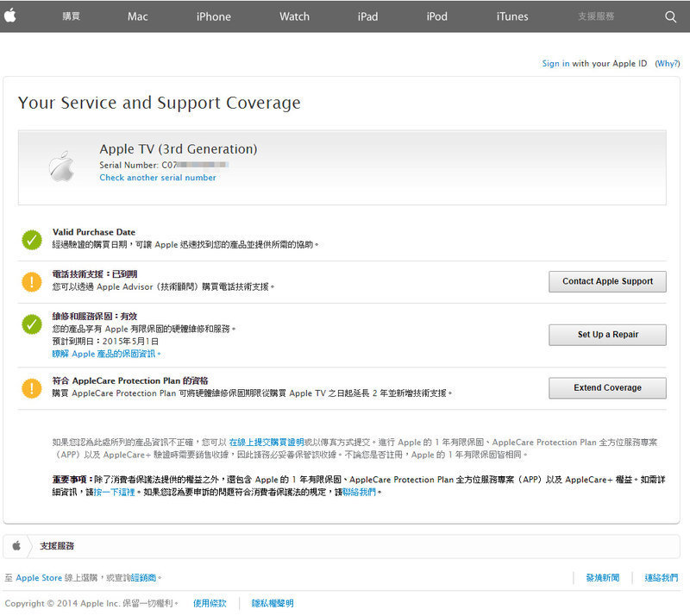Viewport: 690px width, 616px height.
Task: Open the iPod navigation item
Action: (437, 16)
